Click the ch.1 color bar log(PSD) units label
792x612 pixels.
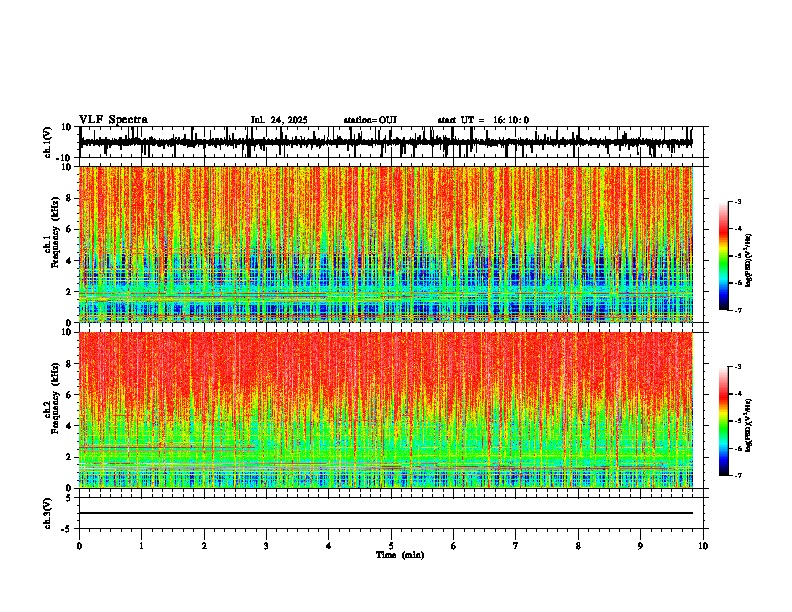[749, 261]
